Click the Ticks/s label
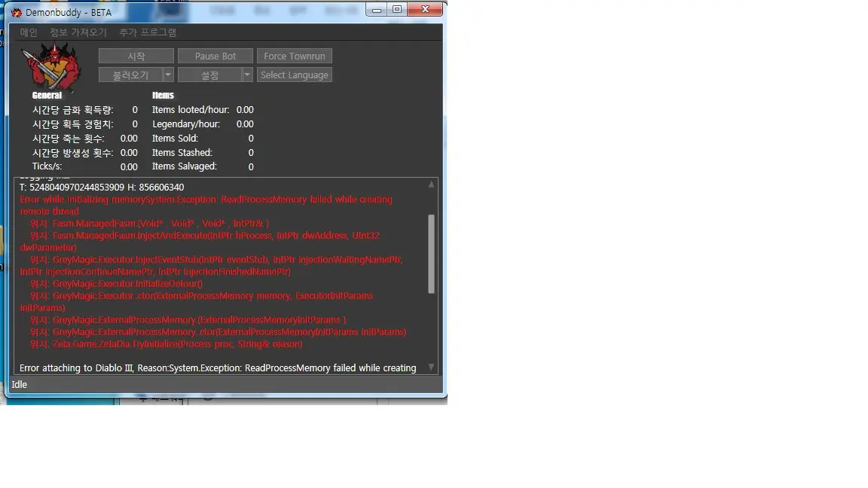 click(x=47, y=166)
